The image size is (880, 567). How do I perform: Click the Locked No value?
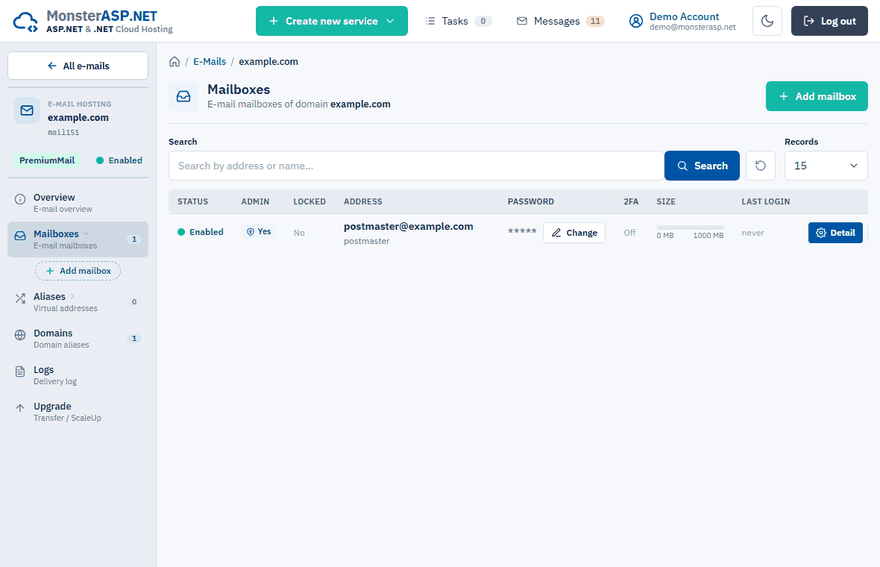tap(299, 232)
